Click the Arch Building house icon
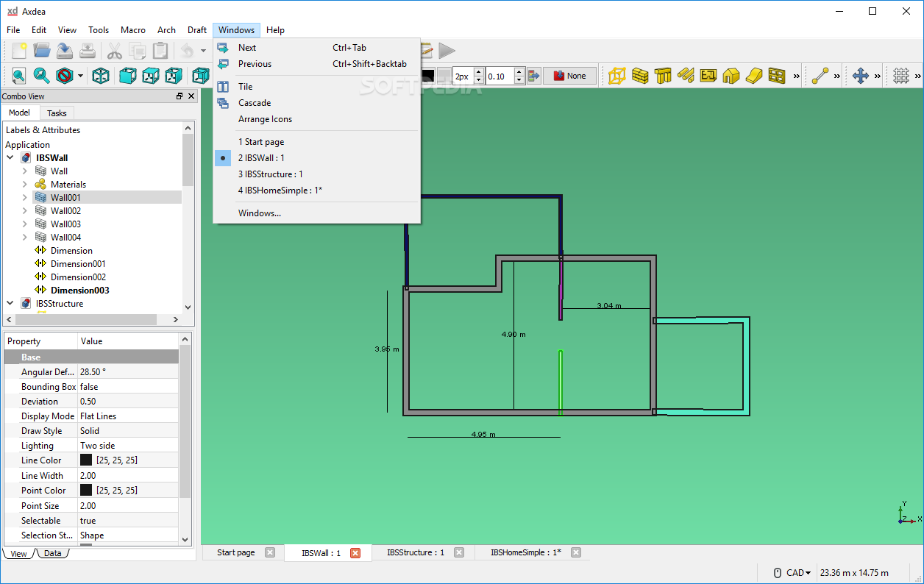The height and width of the screenshot is (584, 924). pyautogui.click(x=731, y=75)
